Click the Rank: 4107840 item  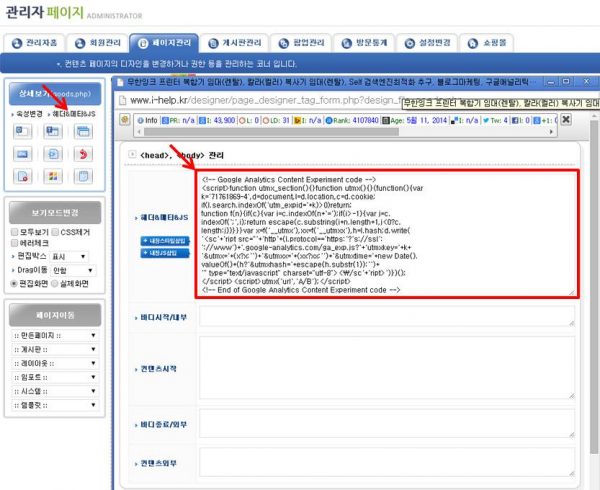pos(352,120)
